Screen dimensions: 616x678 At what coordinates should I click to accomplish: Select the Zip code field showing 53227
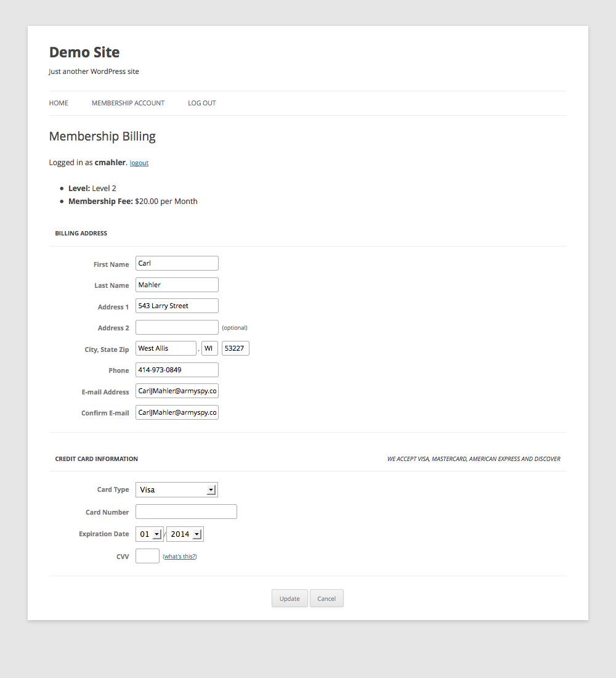click(235, 348)
